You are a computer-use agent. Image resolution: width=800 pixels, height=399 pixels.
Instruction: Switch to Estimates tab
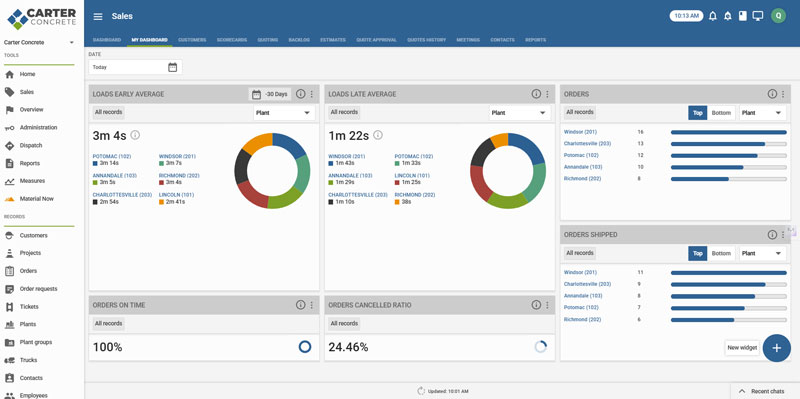point(333,40)
